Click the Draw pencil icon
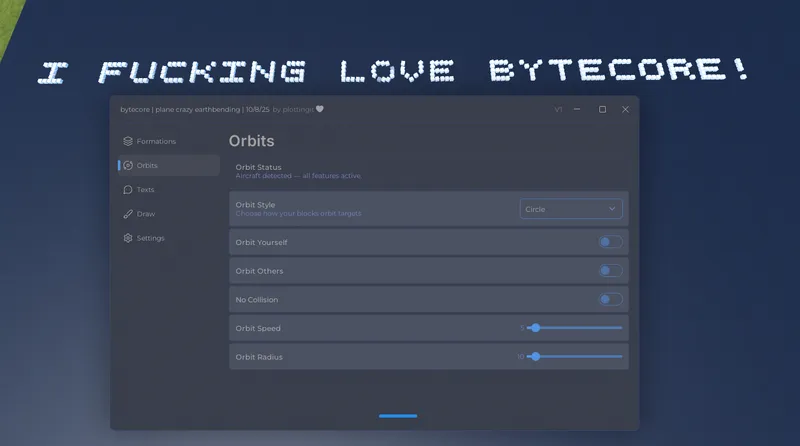800x446 pixels. 128,214
